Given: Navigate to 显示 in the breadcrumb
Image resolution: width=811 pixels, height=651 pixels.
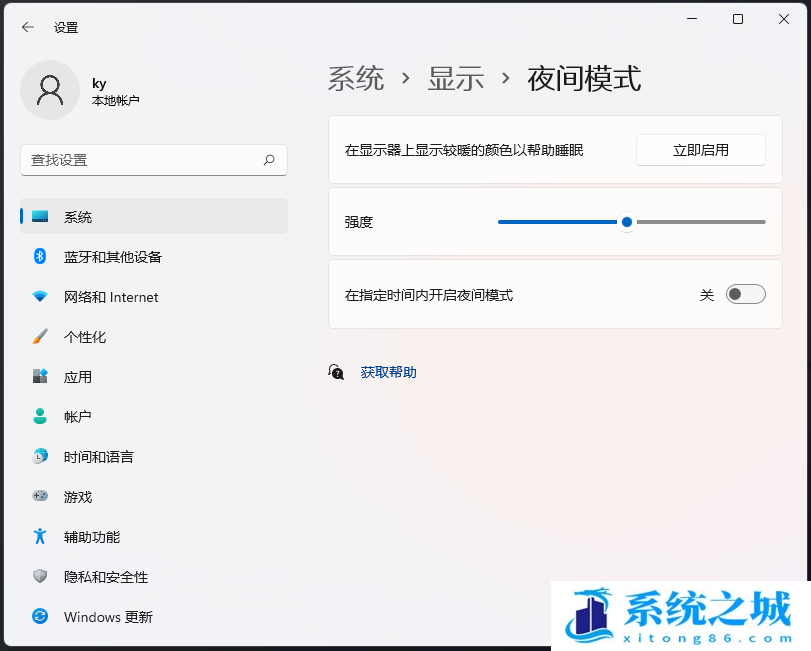Looking at the screenshot, I should point(456,79).
